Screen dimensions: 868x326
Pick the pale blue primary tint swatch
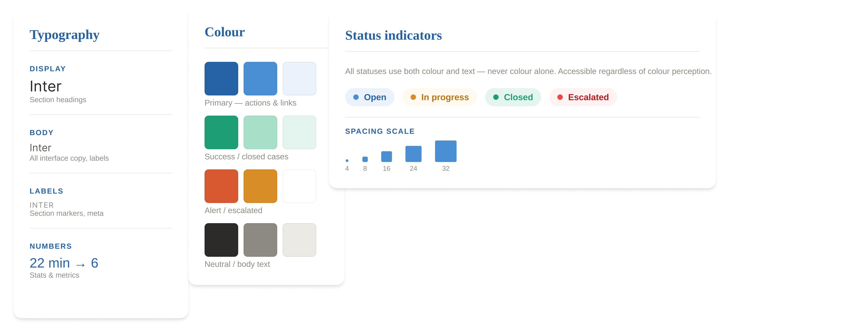(299, 78)
